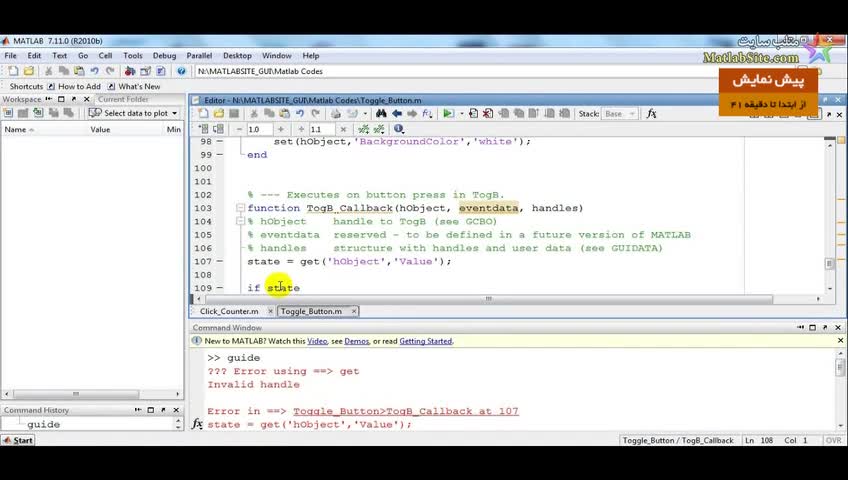Collapse function fold at line 103
Viewport: 848px width, 480px height.
(241, 208)
